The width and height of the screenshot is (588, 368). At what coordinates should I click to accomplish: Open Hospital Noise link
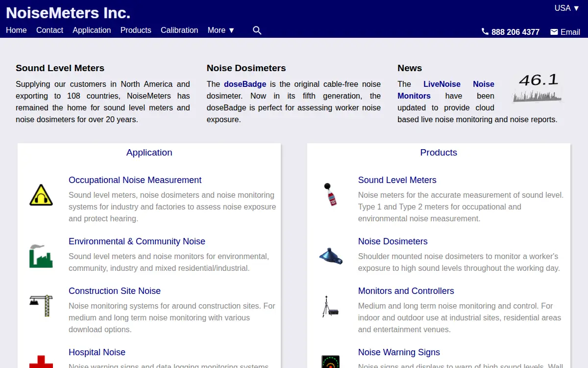pyautogui.click(x=97, y=352)
